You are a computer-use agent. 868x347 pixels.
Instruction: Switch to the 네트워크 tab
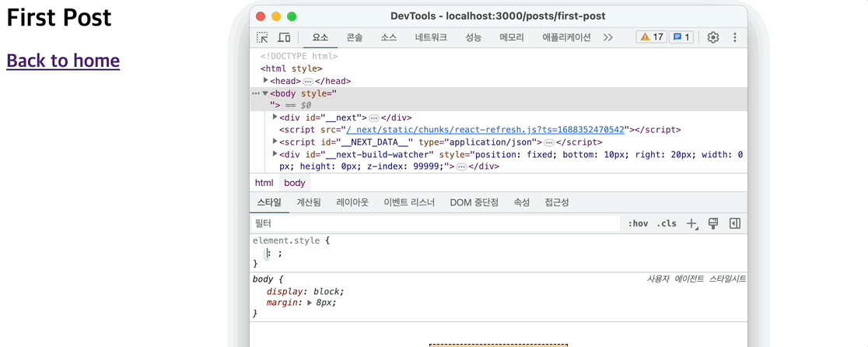coord(431,37)
